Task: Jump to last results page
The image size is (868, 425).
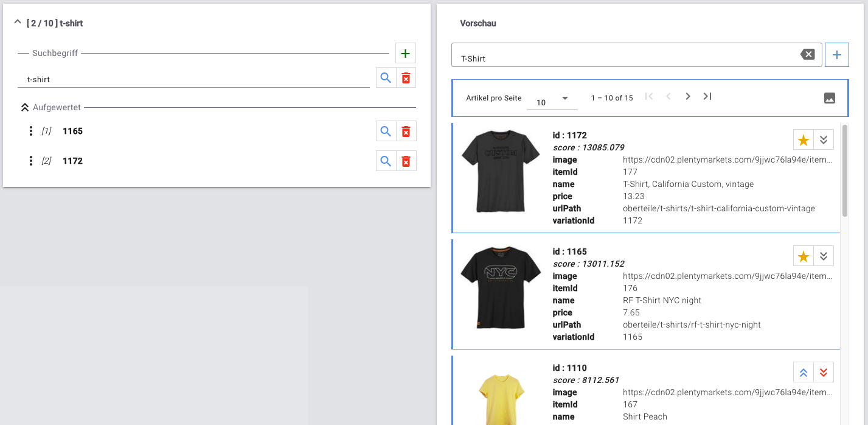Action: [x=707, y=96]
